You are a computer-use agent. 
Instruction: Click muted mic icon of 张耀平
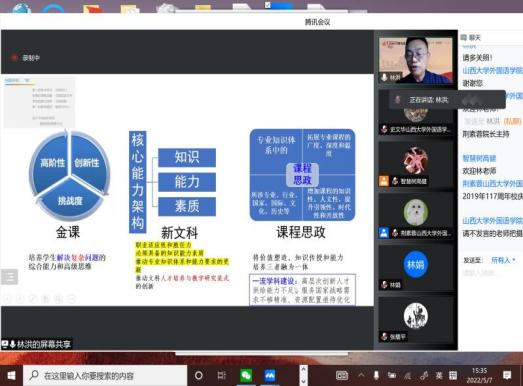click(x=384, y=336)
